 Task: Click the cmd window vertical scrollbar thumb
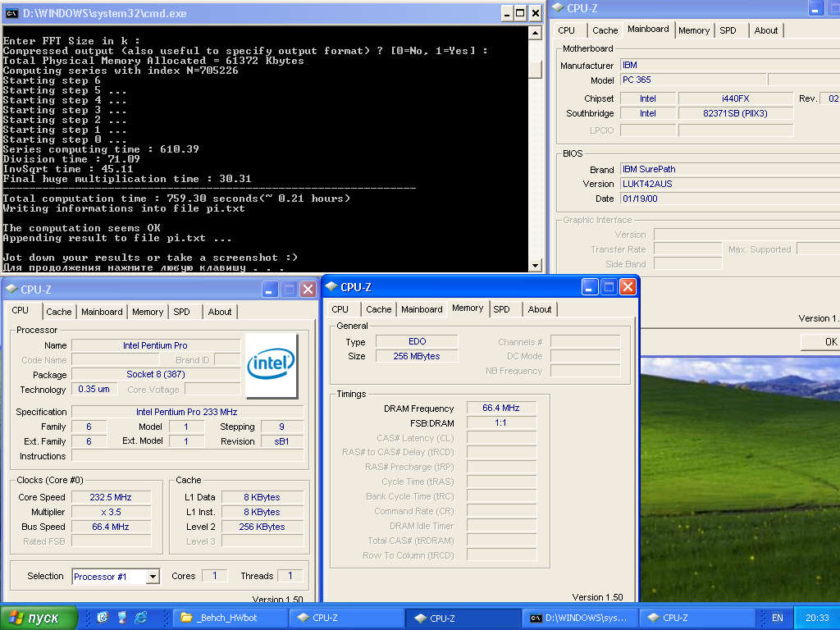pyautogui.click(x=535, y=69)
